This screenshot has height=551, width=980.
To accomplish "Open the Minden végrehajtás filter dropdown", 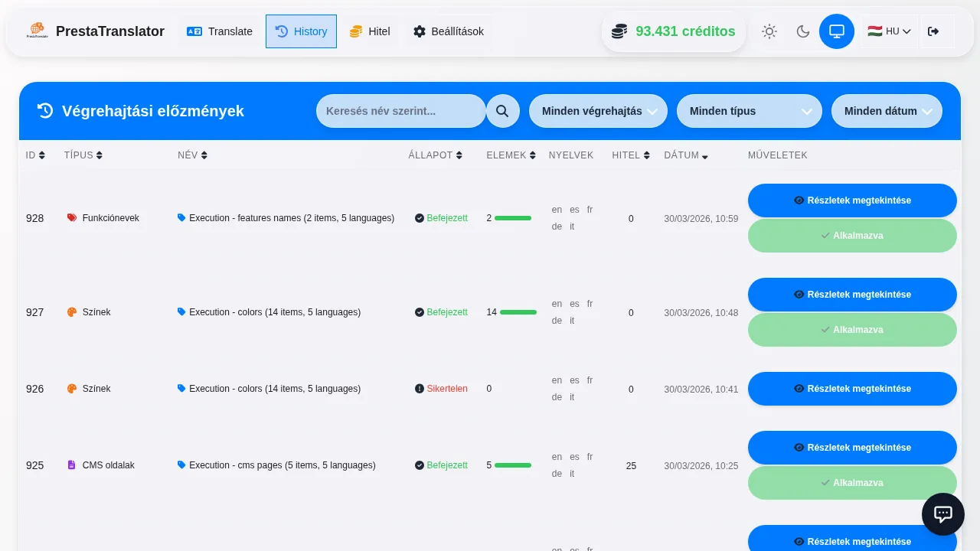I will pyautogui.click(x=598, y=111).
